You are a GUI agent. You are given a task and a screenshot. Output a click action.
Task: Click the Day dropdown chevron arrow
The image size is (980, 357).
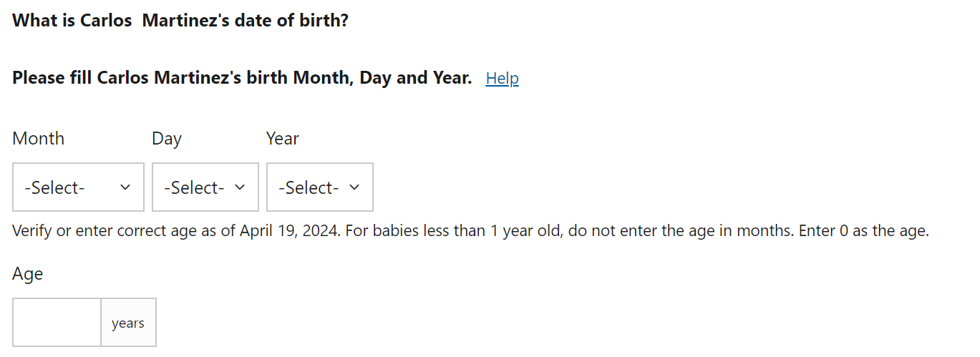241,187
